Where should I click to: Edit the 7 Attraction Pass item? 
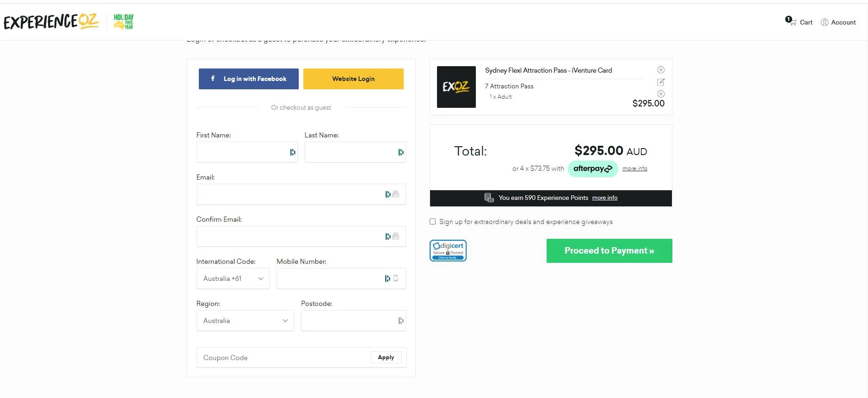pyautogui.click(x=661, y=82)
